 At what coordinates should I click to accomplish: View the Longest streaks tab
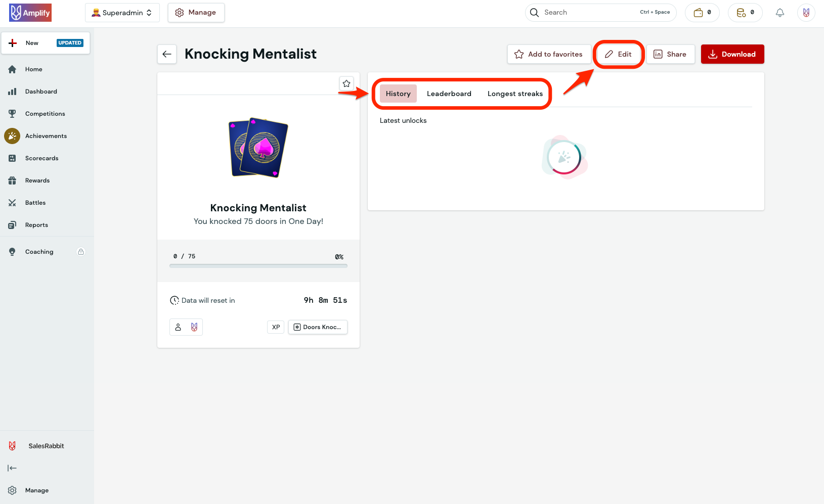click(x=515, y=94)
